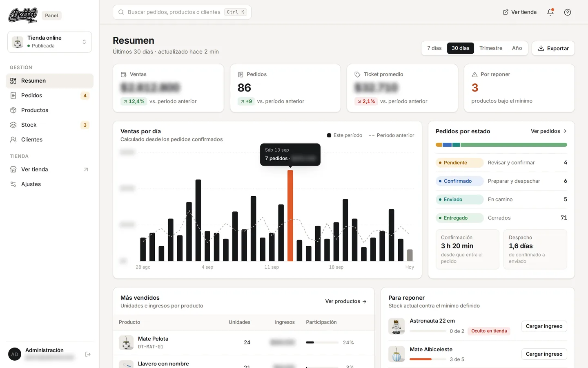588x368 pixels.
Task: Open Ver pedidos link
Action: [549, 131]
